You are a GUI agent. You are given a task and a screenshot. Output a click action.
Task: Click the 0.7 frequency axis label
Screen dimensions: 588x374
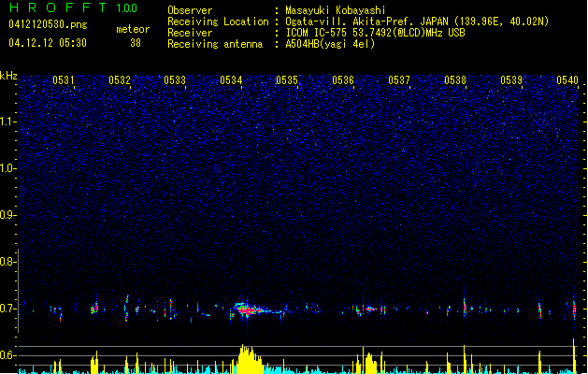pyautogui.click(x=8, y=309)
